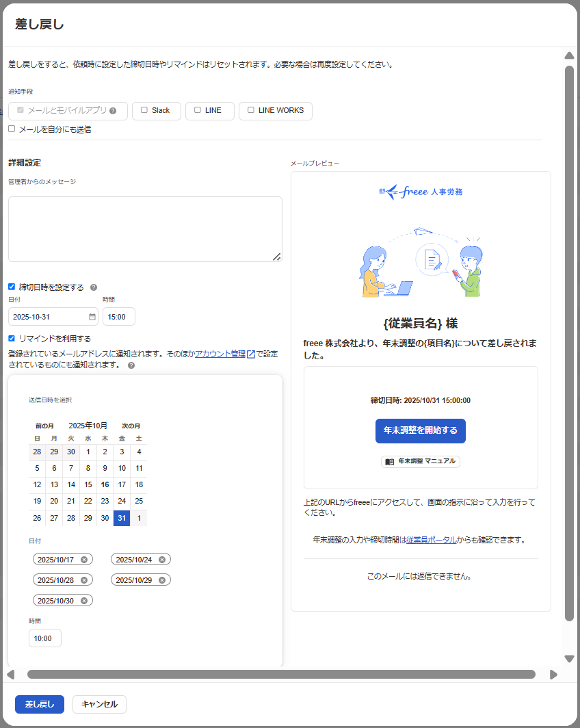The image size is (580, 728).
Task: Select October 15 in the calendar
Action: coord(88,484)
